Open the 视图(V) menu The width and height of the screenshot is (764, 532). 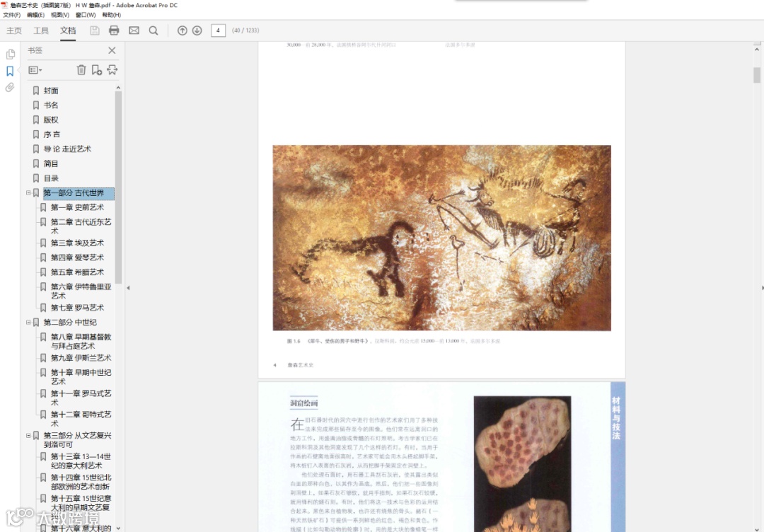pyautogui.click(x=60, y=15)
